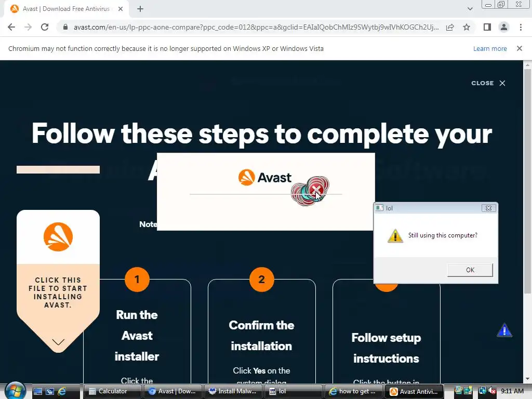Click Switch between windows quick launch icon
532x399 pixels.
point(49,391)
